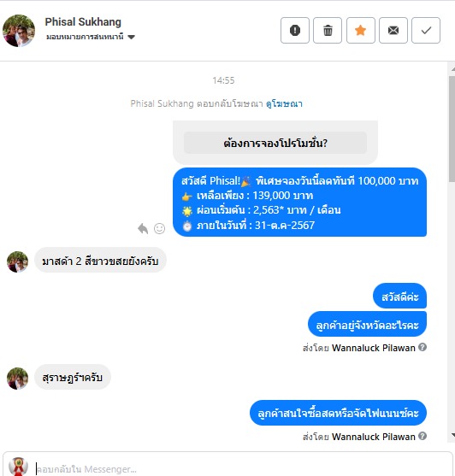Mark conversation as unread with envelope icon

[x=393, y=31]
